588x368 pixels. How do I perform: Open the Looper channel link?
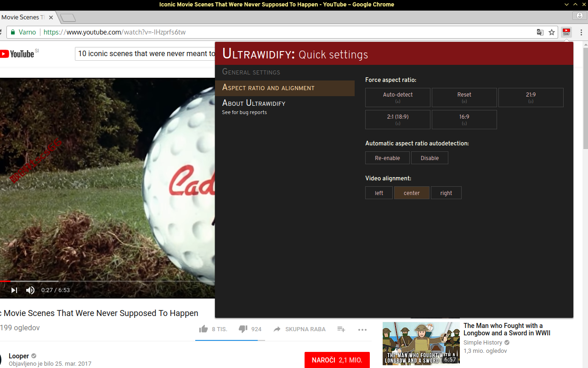click(x=19, y=356)
